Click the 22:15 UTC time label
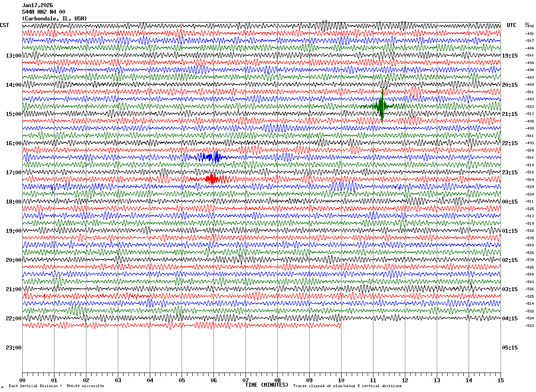 [x=510, y=143]
